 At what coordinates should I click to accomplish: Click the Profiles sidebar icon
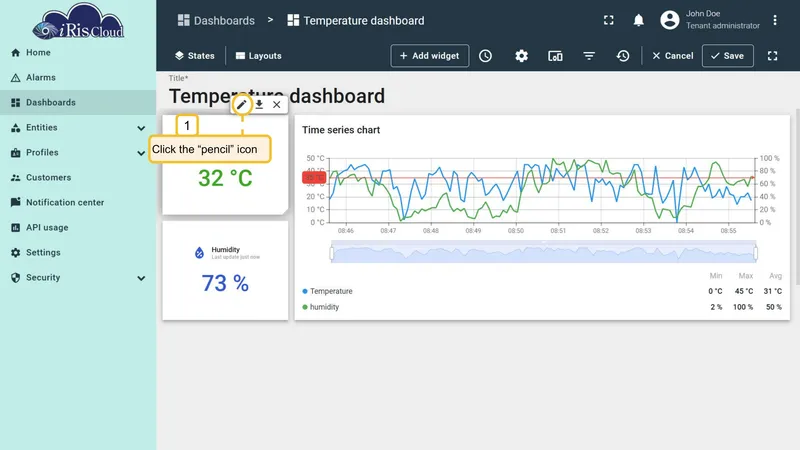(x=16, y=153)
